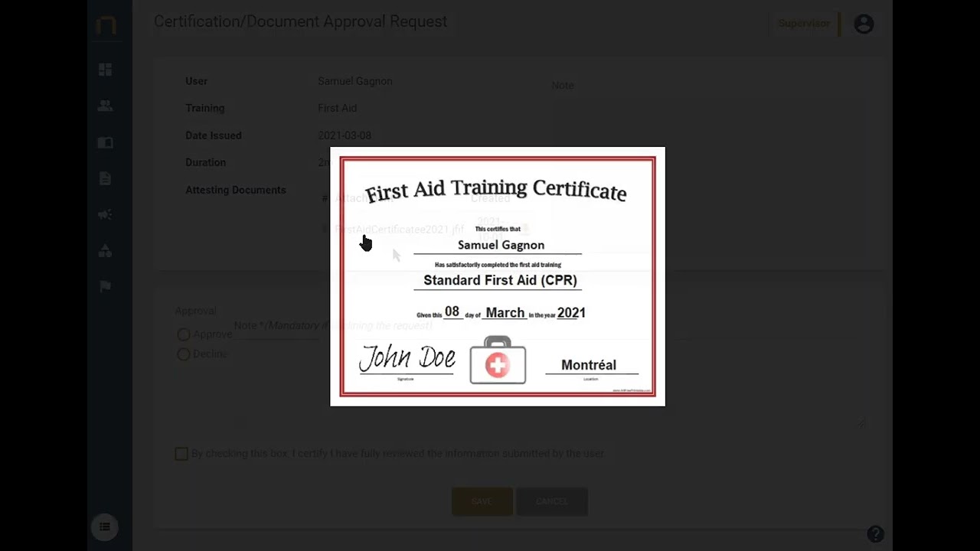The width and height of the screenshot is (980, 551).
Task: Open the flag icon in sidebar
Action: point(106,286)
